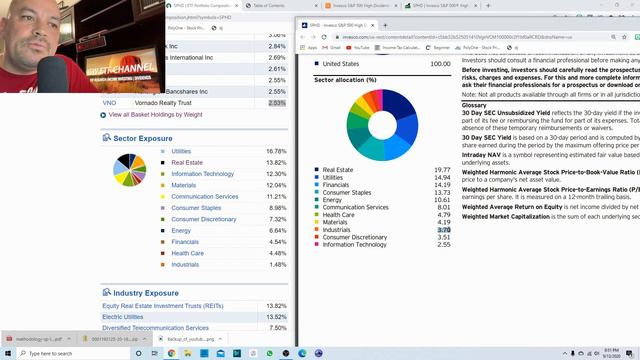
Task: Open the Financials sector exposure link
Action: (x=185, y=242)
